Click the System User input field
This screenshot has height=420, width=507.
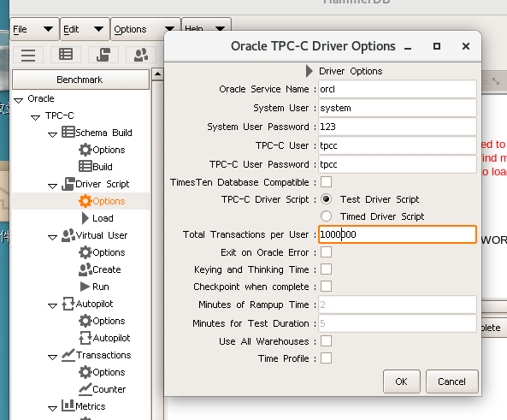pyautogui.click(x=397, y=108)
